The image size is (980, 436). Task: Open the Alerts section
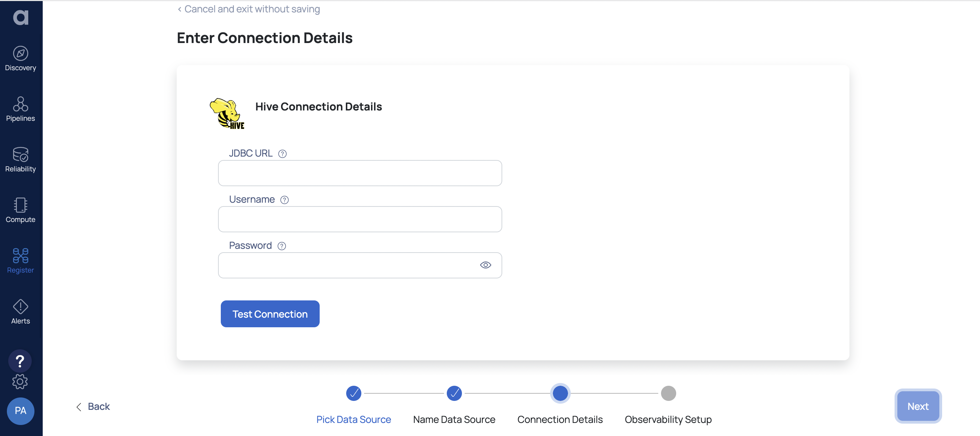point(21,312)
